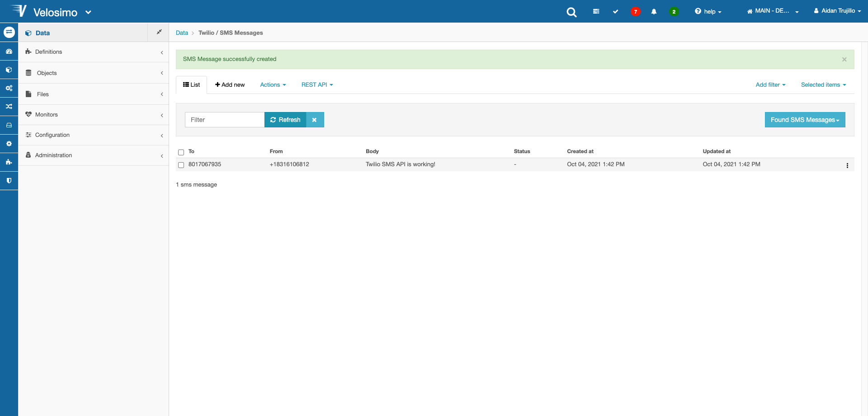The image size is (868, 416).
Task: Sort by the From column header
Action: (x=276, y=151)
